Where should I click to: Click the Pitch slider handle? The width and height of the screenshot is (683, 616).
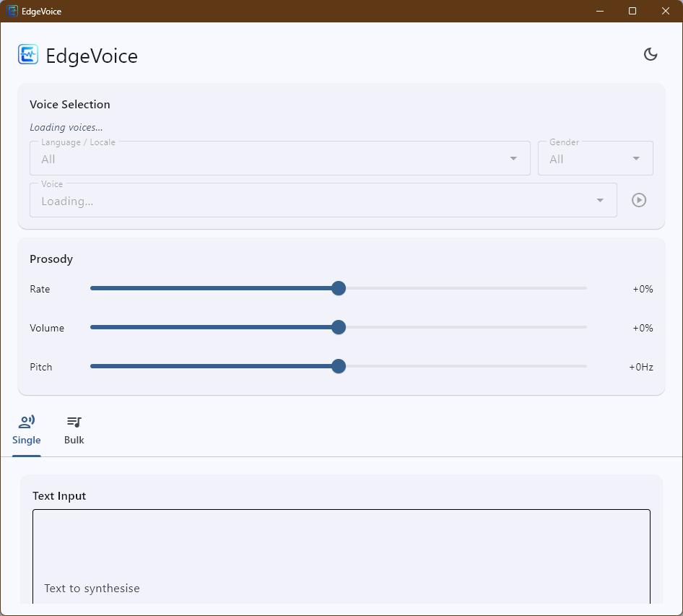tap(339, 366)
